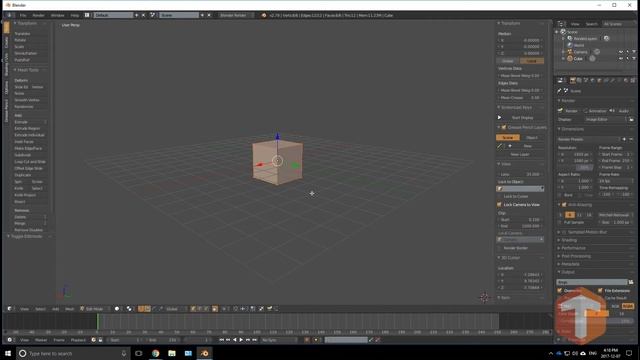Expand the Shading panel in properties
The image size is (640, 360).
coord(569,240)
